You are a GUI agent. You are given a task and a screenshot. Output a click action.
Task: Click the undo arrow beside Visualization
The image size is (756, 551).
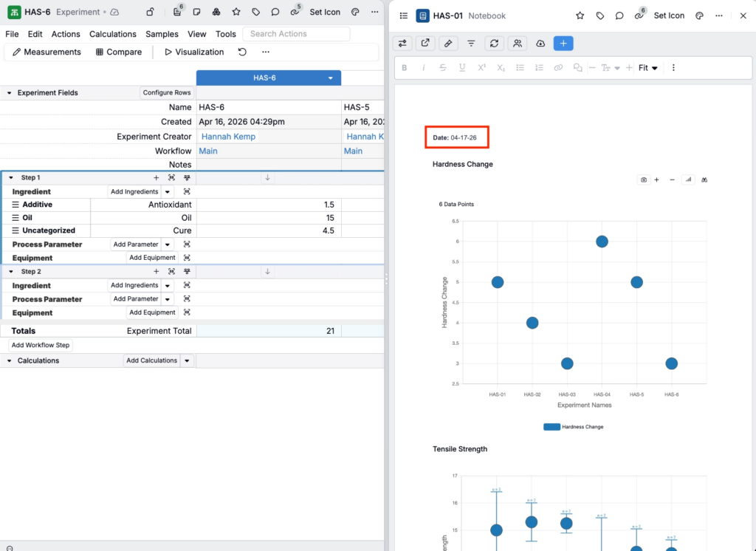coord(242,52)
